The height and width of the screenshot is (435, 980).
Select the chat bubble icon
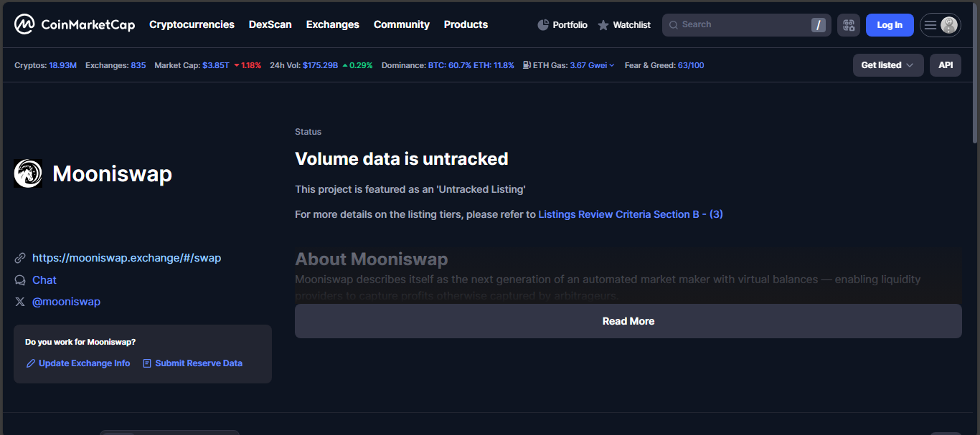tap(20, 280)
